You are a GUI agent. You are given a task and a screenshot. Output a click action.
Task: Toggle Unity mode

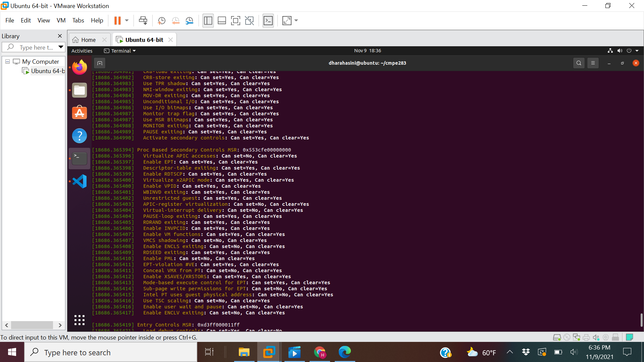(x=249, y=21)
